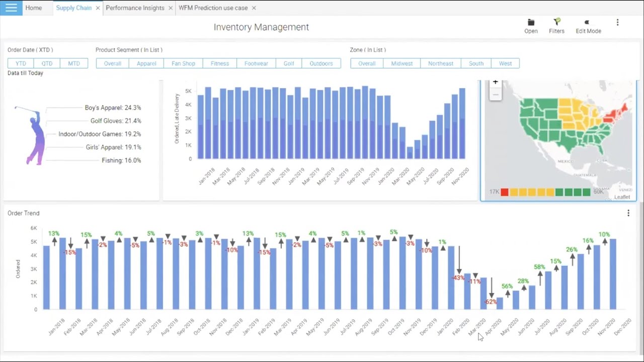
Task: Filter by West zone
Action: (505, 63)
